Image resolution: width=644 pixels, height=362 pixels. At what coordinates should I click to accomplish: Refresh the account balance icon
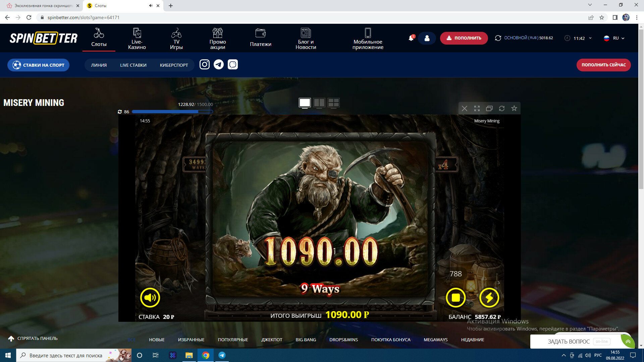tap(498, 38)
